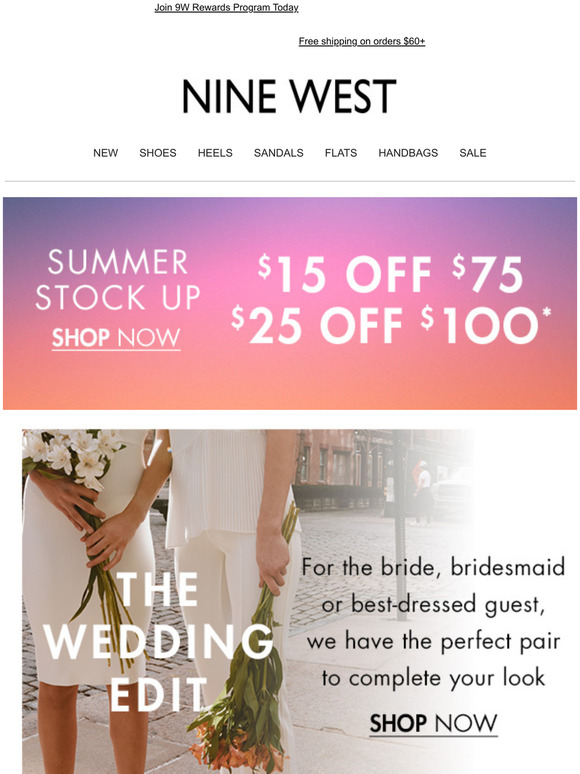
Task: Select the $25 OFF $100 offer text
Action: tap(391, 325)
